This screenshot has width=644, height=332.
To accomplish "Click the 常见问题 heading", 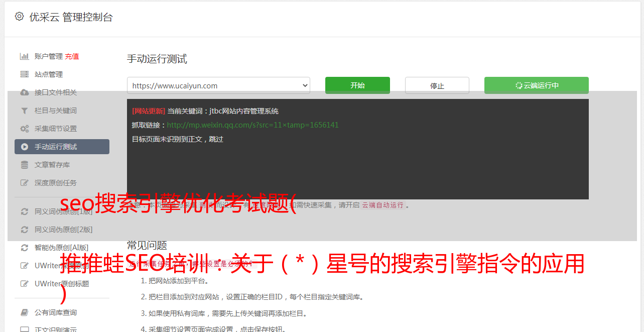I will [147, 245].
